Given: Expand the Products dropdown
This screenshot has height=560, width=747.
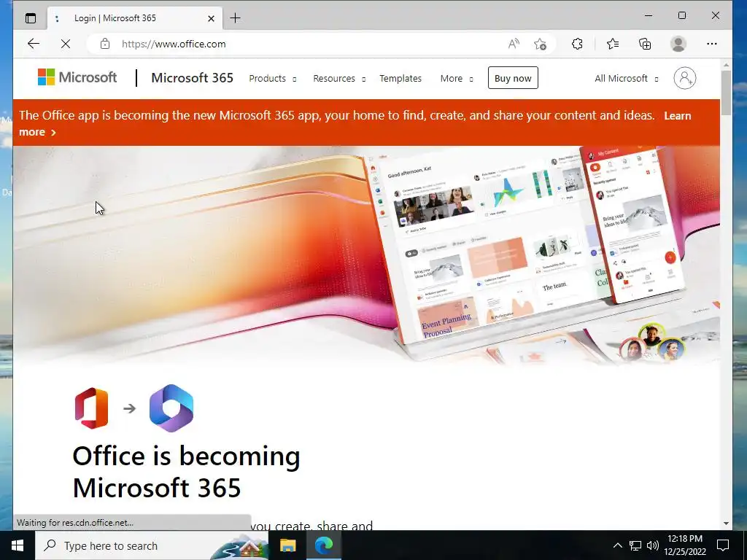Looking at the screenshot, I should coord(273,79).
